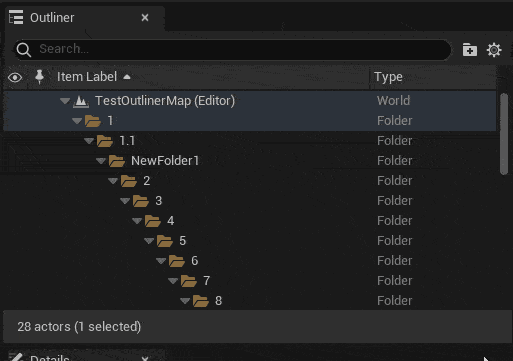Open Outliner settings gear menu
513x361 pixels.
click(494, 50)
